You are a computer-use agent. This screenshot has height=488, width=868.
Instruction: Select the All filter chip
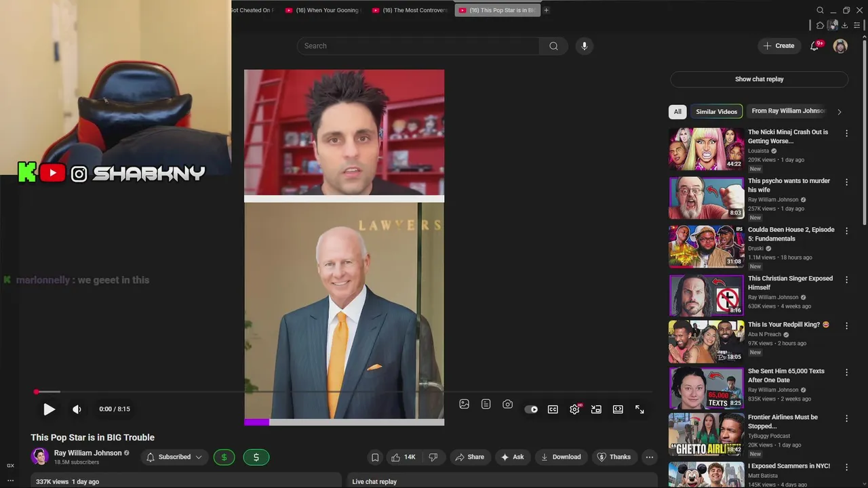[x=677, y=112]
